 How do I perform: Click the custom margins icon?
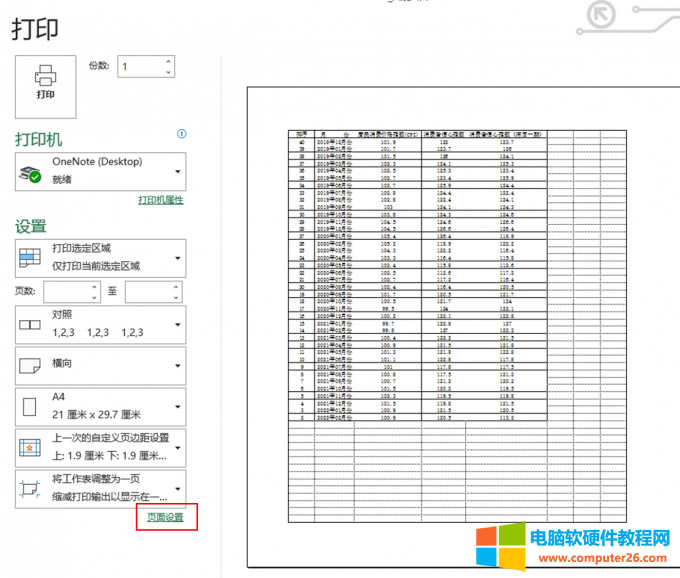[x=29, y=448]
